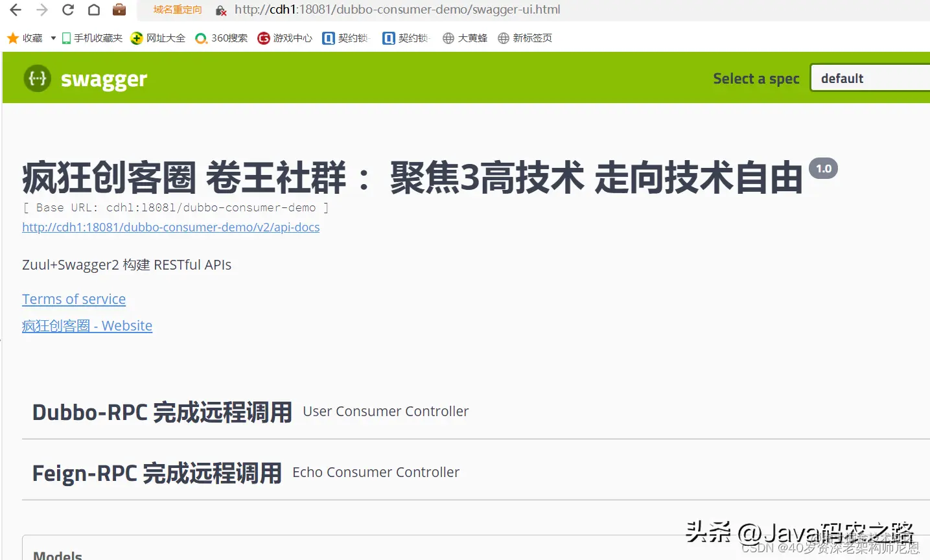Click User Consumer Controller description
Screen dimensions: 930x560
(386, 411)
